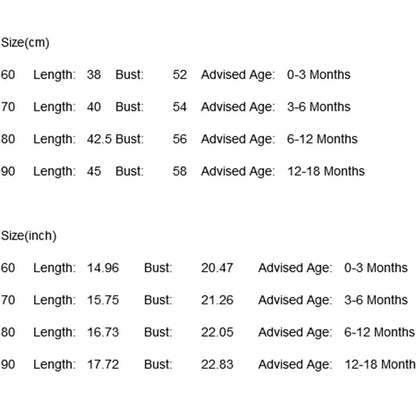
Task: Click the 15.75 length value
Action: [103, 300]
